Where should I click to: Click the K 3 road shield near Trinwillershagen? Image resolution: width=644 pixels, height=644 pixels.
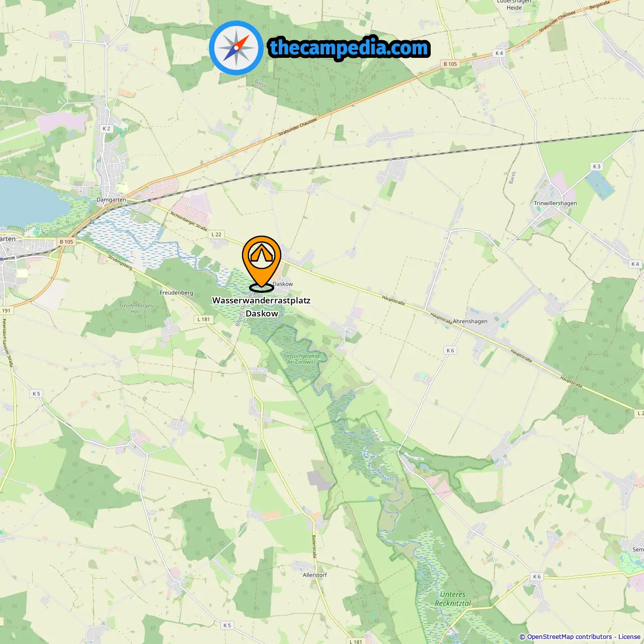tap(596, 166)
